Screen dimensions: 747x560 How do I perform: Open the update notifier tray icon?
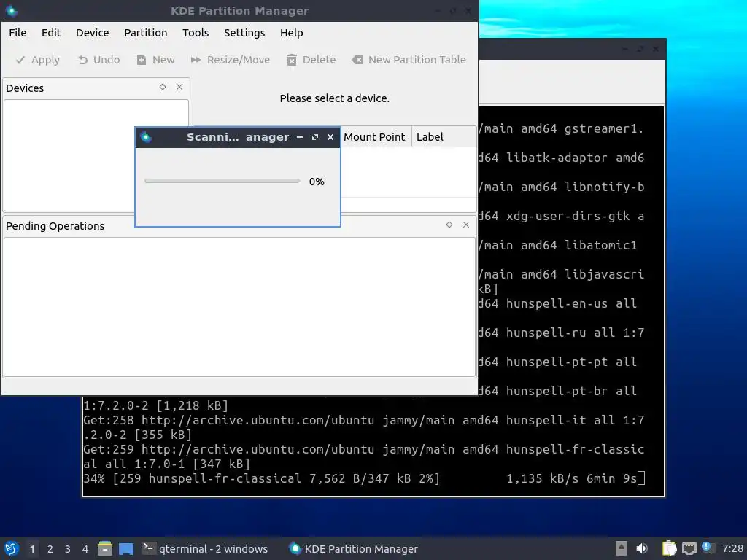(x=708, y=548)
